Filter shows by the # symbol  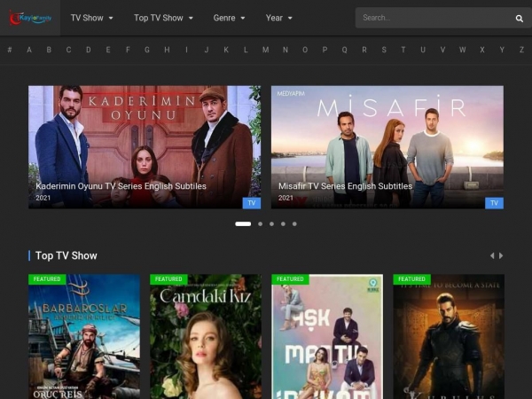[10, 50]
